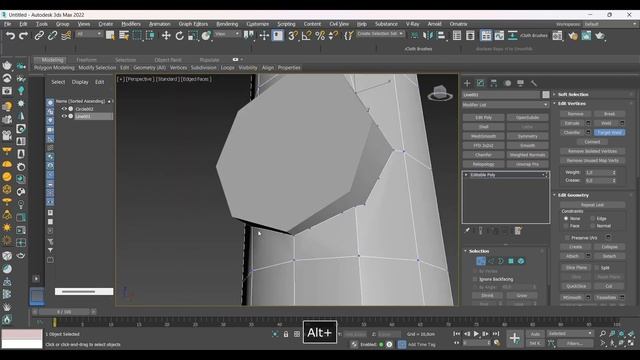Open the Curve Editor icon
Screen dimensions: 640x360
(x=499, y=36)
